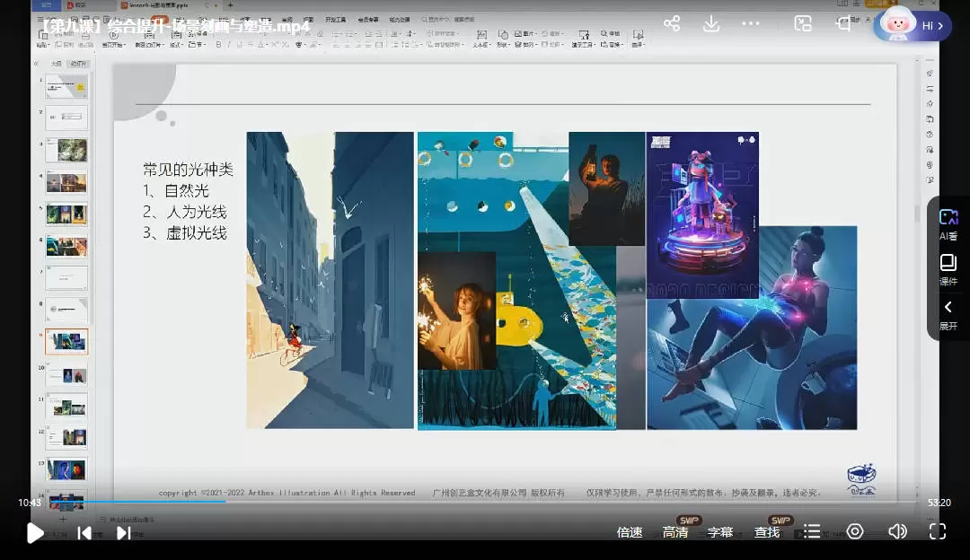Collapse the slide panel with double-chevron
Image resolution: width=970 pixels, height=560 pixels.
click(x=37, y=64)
